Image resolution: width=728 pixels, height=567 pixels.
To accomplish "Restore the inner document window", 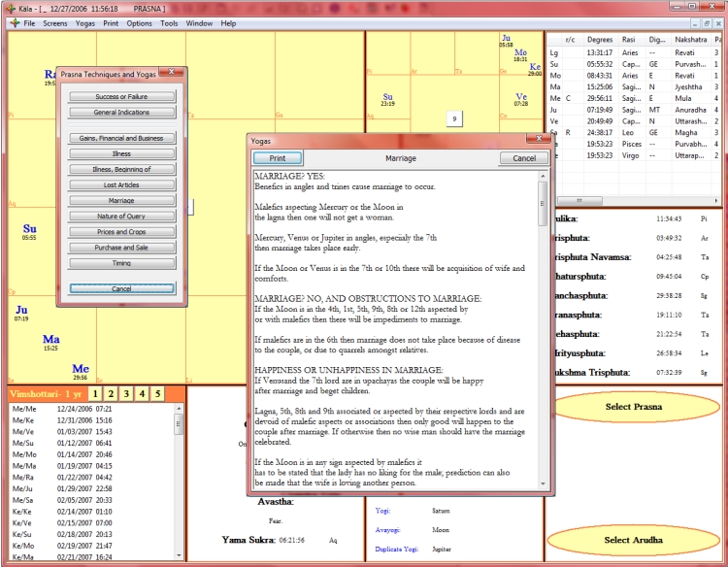I will point(707,23).
